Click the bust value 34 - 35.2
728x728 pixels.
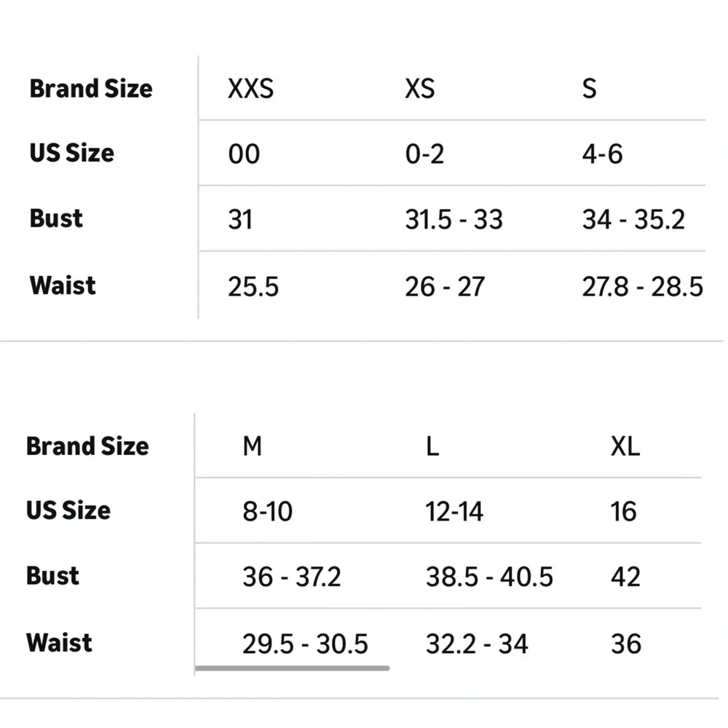coord(633,220)
